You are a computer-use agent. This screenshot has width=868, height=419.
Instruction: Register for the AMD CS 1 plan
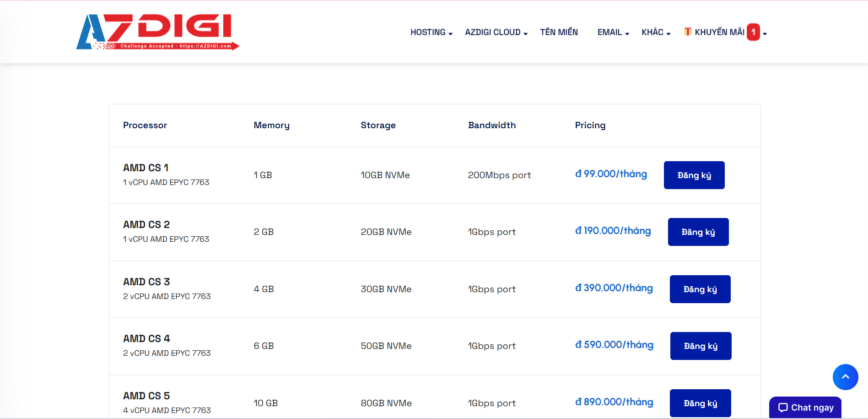pyautogui.click(x=694, y=175)
